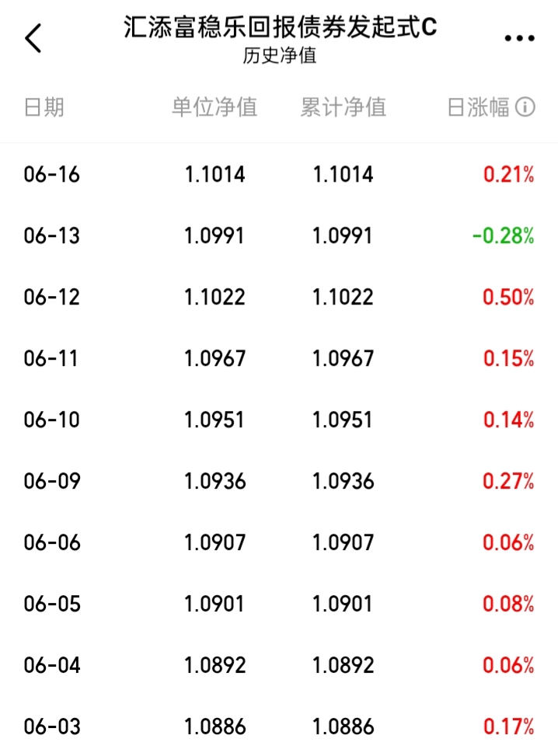Tap the 0.21% change on 06-16
The width and height of the screenshot is (558, 756).
point(509,175)
